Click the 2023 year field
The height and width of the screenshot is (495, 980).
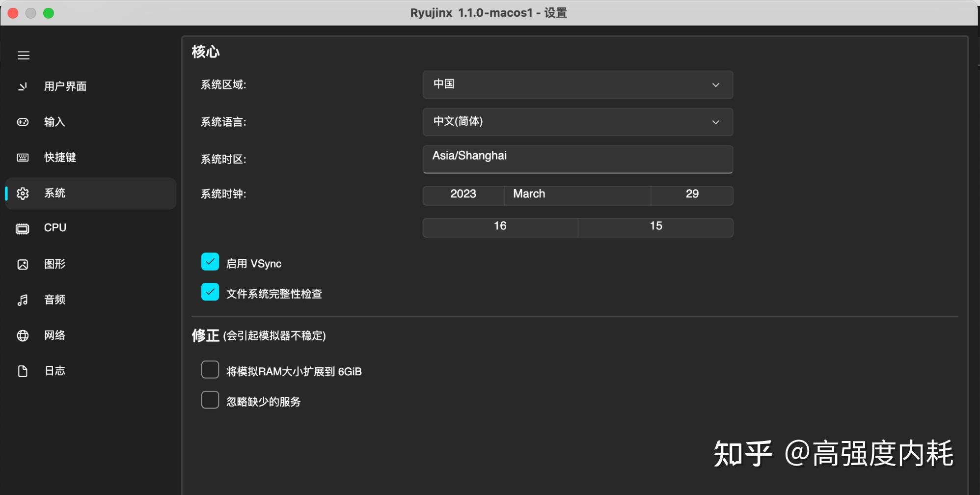(x=463, y=194)
